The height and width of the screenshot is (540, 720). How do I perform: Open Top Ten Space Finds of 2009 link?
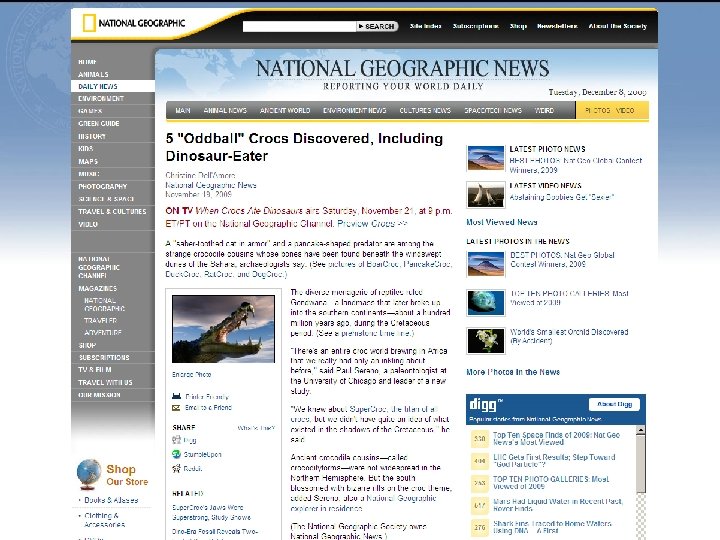[557, 438]
